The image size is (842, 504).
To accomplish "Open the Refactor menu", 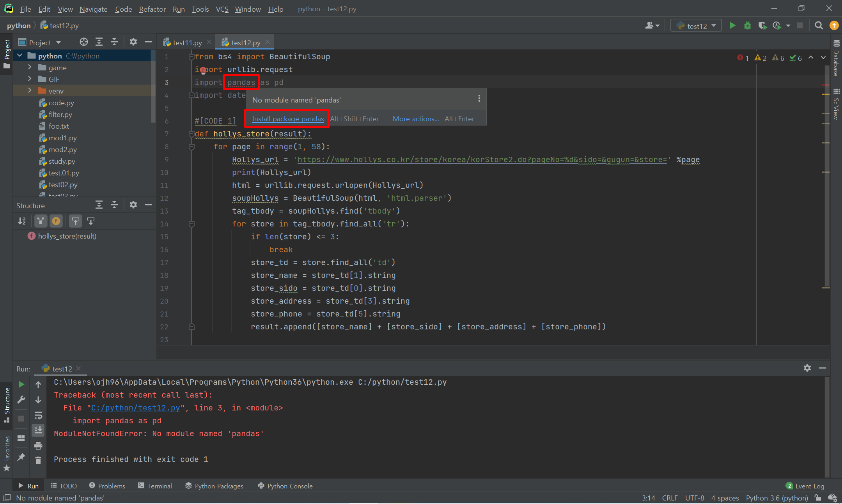I will click(152, 9).
